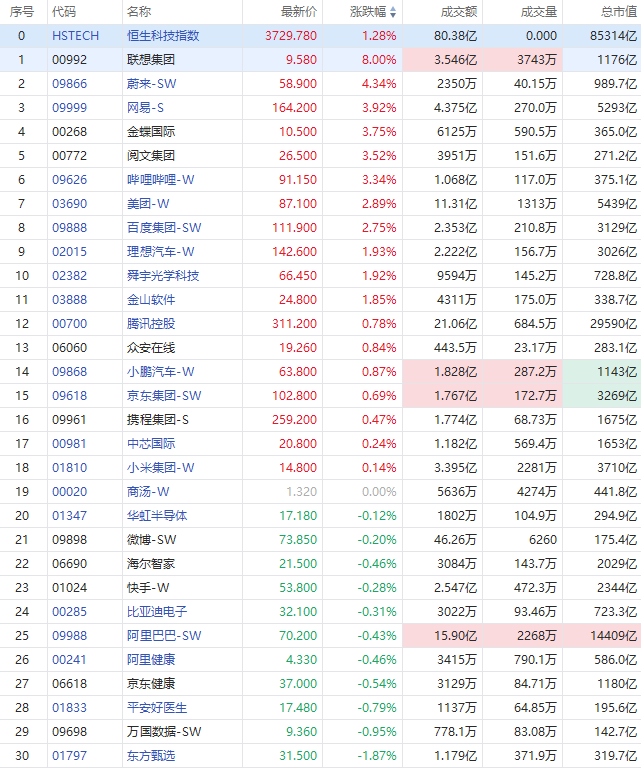Viewport: 641px width, 768px height.
Task: Open the HSTECH index code link
Action: 75,36
